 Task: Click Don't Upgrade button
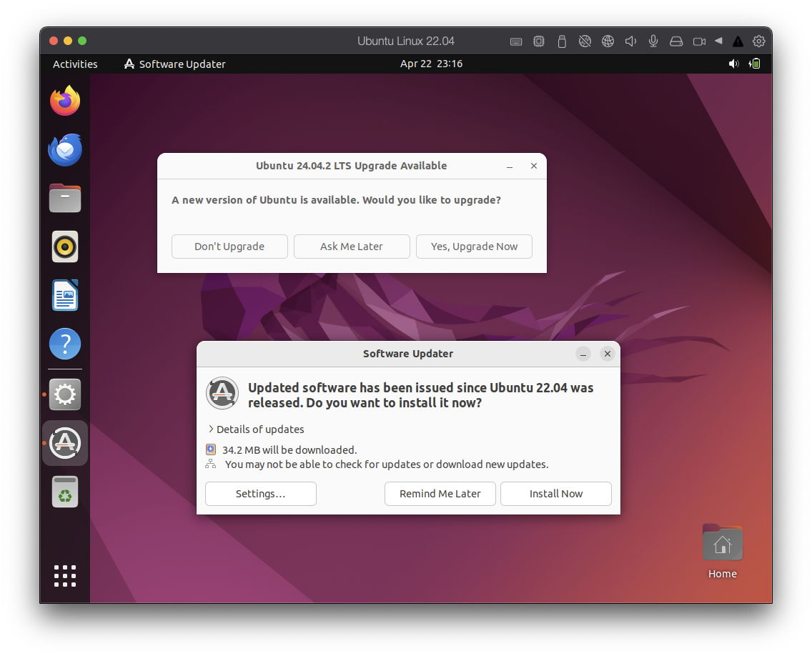point(229,247)
